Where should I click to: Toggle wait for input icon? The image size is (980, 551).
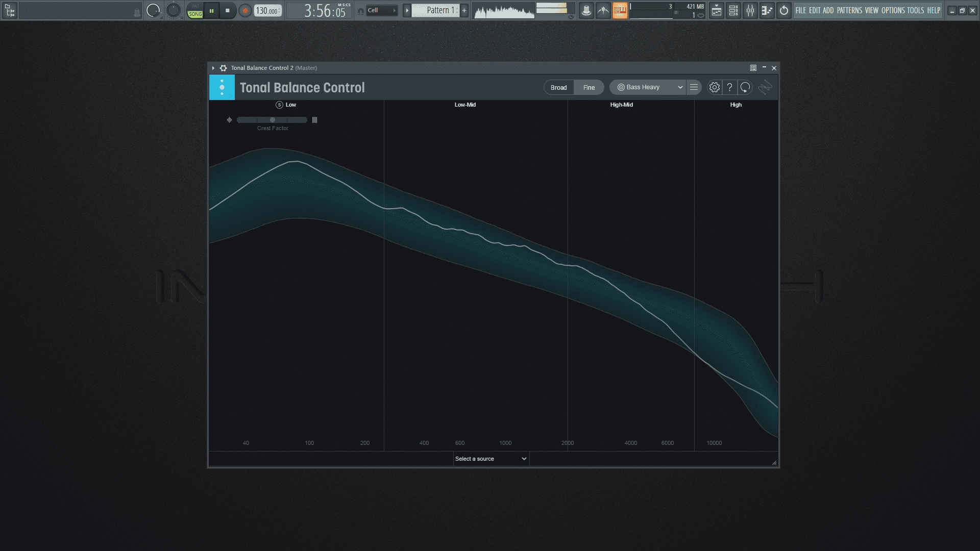coord(603,10)
